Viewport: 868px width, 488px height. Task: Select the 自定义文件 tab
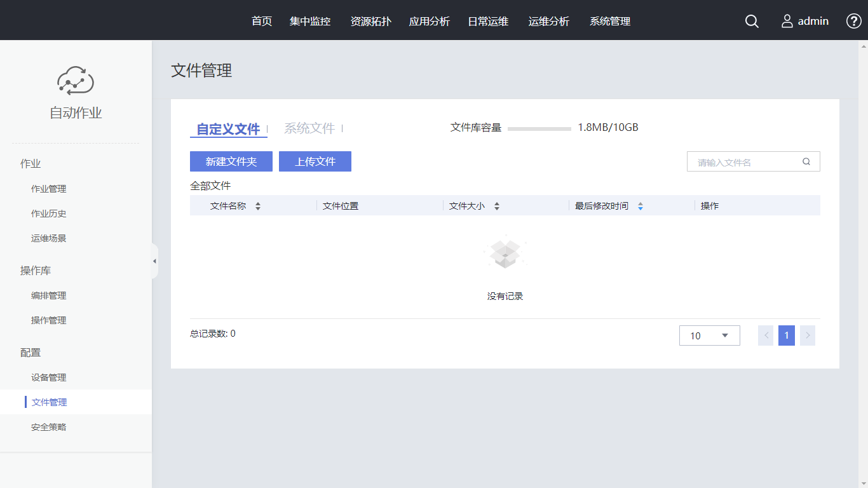228,129
